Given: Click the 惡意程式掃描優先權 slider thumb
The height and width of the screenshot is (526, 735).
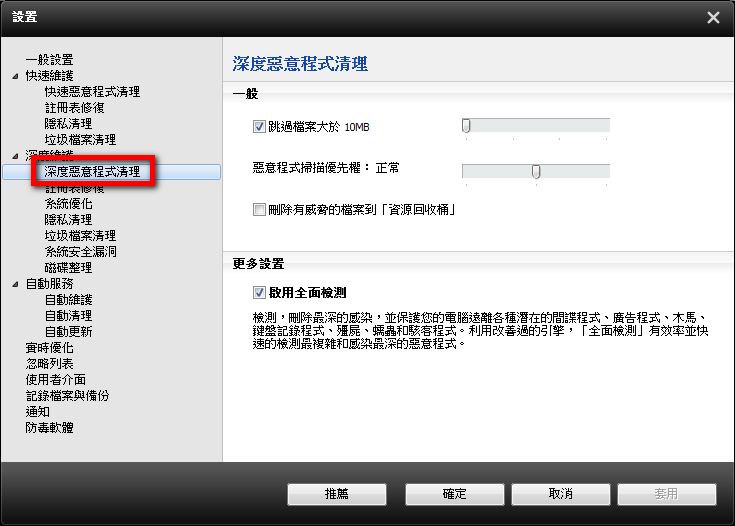Looking at the screenshot, I should point(536,171).
